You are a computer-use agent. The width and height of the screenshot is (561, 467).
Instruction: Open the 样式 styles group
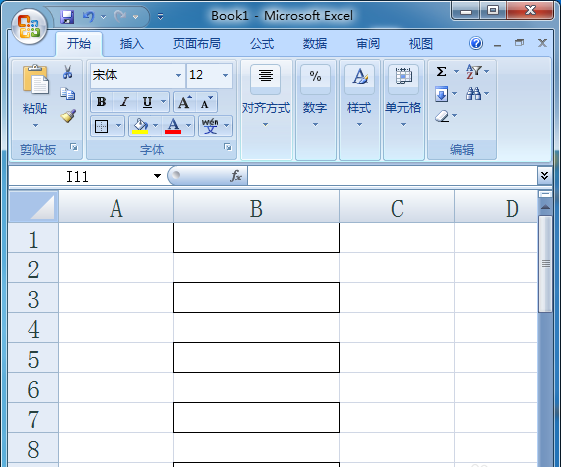(359, 109)
